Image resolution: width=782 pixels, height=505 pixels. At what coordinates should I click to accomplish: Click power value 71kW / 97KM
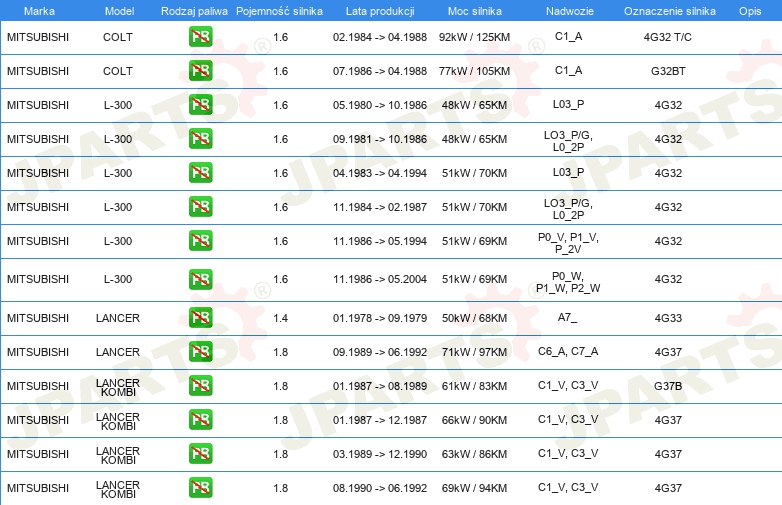474,352
